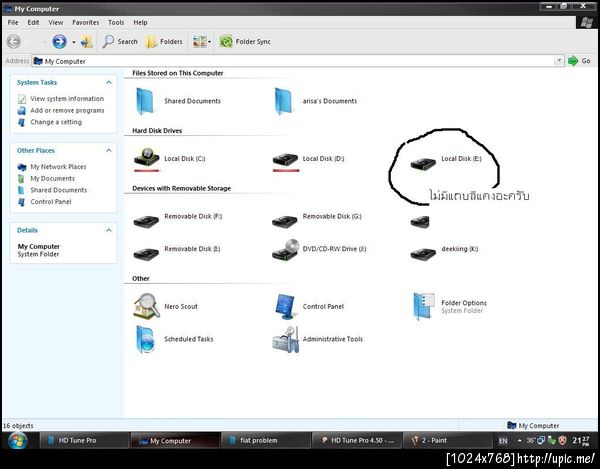Select the Control Panel icon under Other
The height and width of the screenshot is (469, 600).
pos(285,306)
